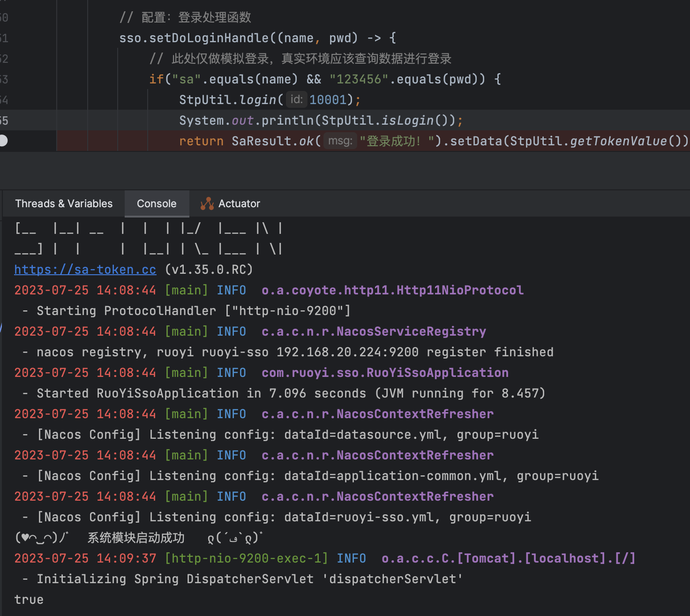Select the timestamp 2023-07-25 14:09:37
Viewport: 690px width, 616px height.
84,558
